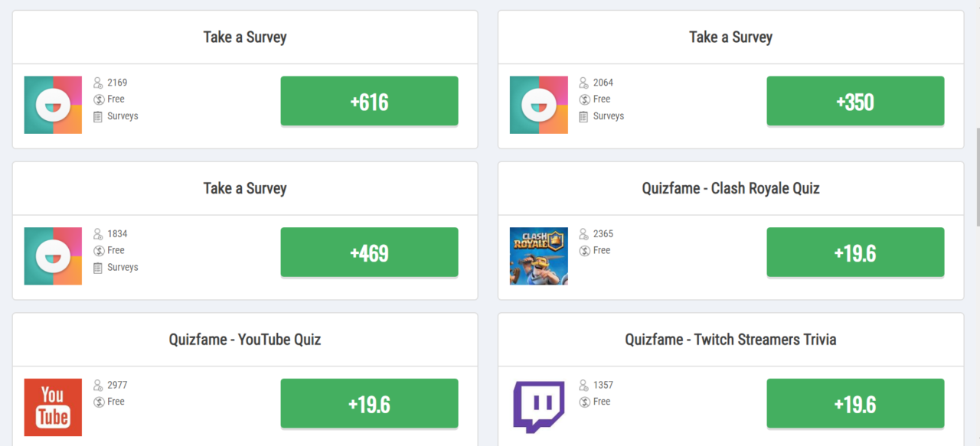Viewport: 980px width, 446px height.
Task: Click the Surveys icon on the 2064 participants card
Action: [583, 116]
